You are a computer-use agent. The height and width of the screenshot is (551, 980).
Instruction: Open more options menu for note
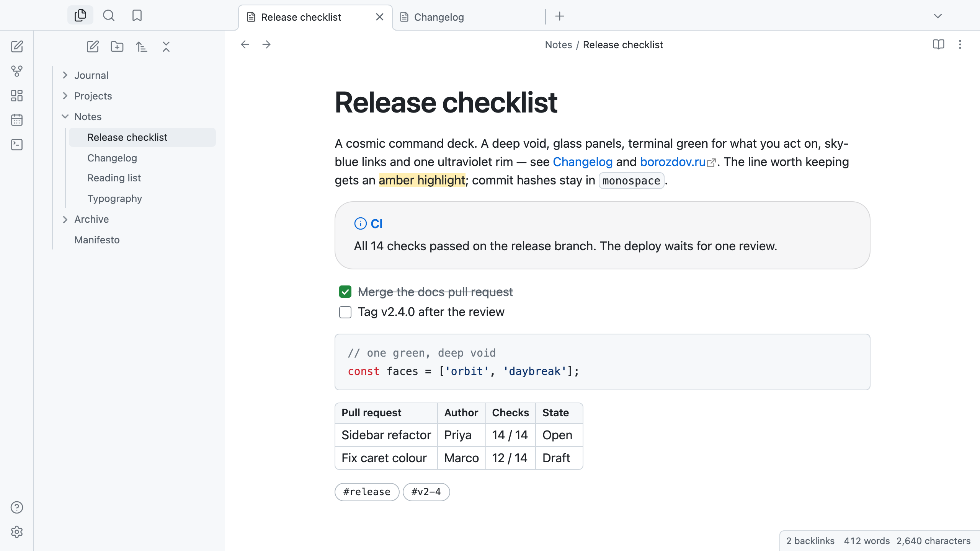click(960, 44)
